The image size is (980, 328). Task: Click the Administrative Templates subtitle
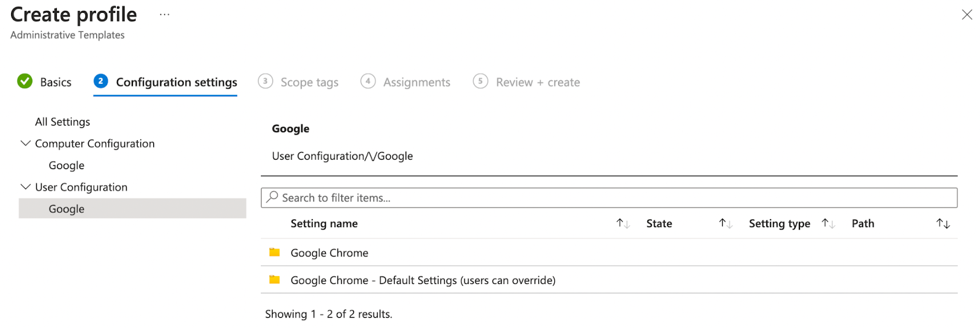[x=67, y=35]
